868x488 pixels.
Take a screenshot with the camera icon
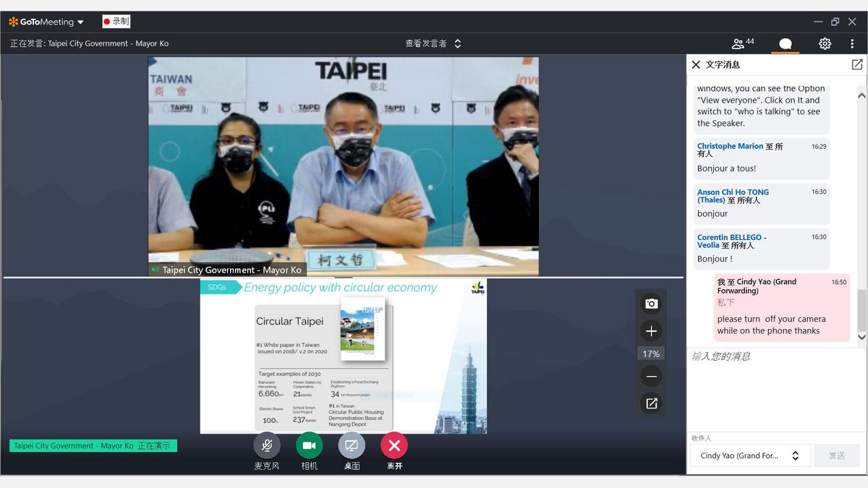pyautogui.click(x=651, y=304)
